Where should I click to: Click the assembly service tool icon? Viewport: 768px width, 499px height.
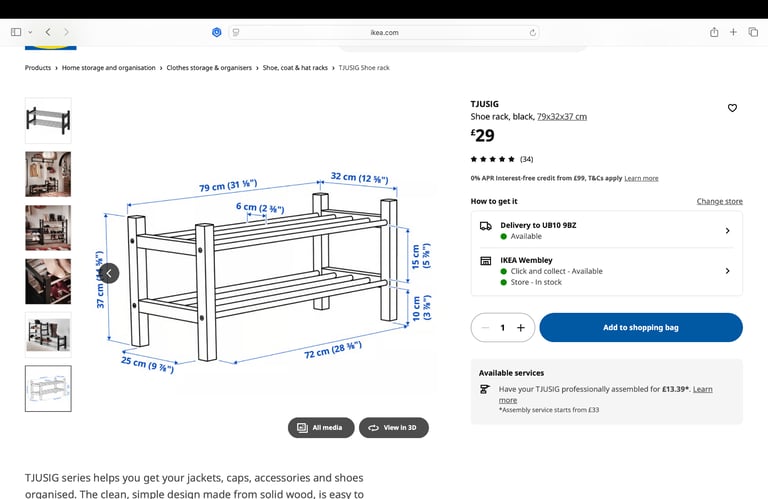pyautogui.click(x=484, y=389)
